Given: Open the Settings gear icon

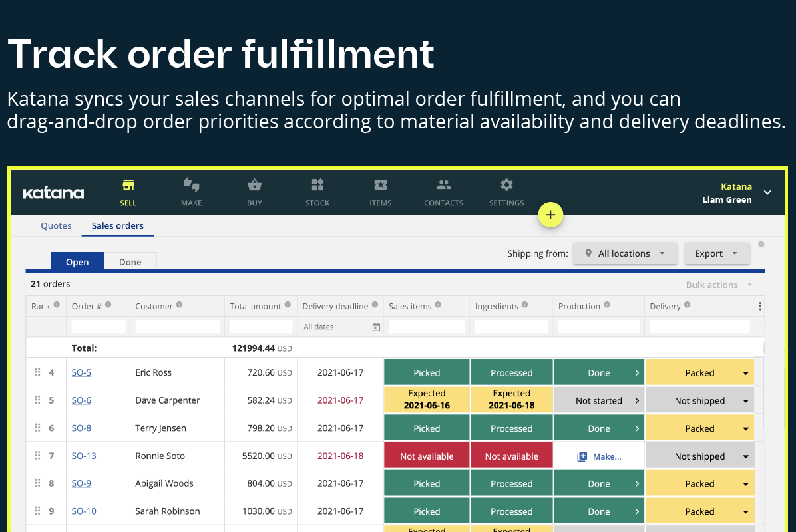Looking at the screenshot, I should tap(506, 185).
